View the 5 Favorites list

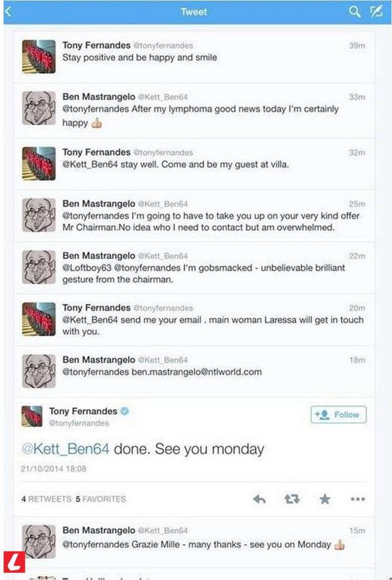point(101,499)
